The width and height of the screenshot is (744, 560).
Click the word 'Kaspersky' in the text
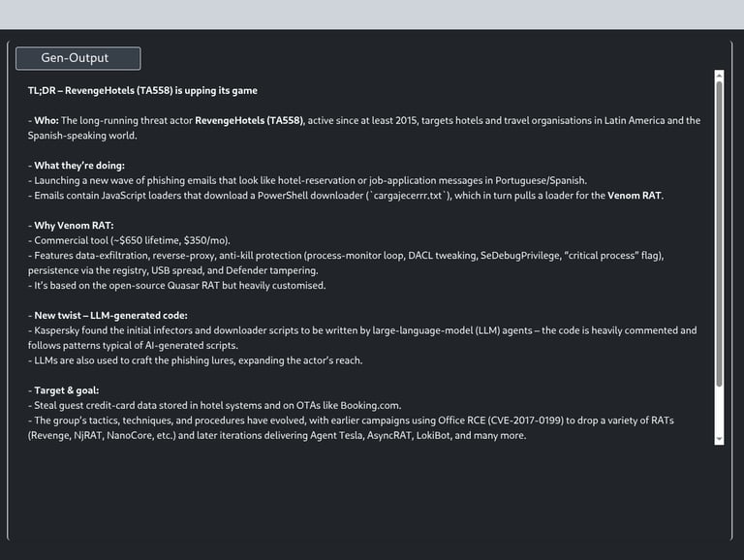coord(56,330)
